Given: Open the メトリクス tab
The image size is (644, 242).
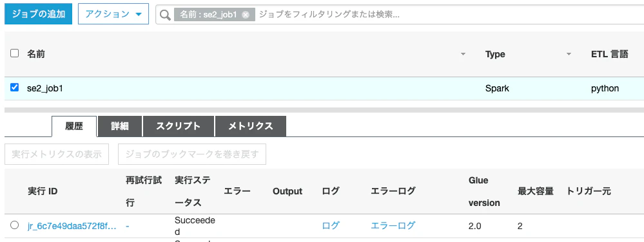Looking at the screenshot, I should point(251,126).
